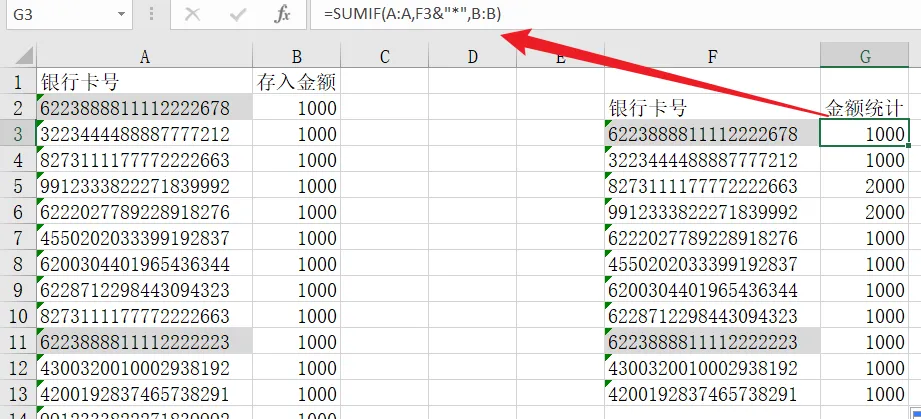Open Insert Function fx dialog

coord(283,15)
